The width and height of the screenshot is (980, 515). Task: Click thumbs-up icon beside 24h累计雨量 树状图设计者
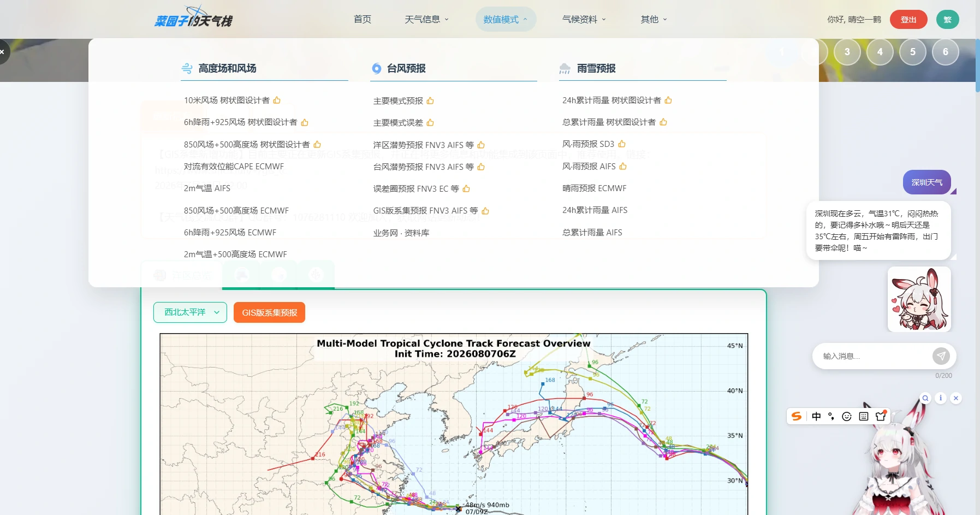click(668, 100)
